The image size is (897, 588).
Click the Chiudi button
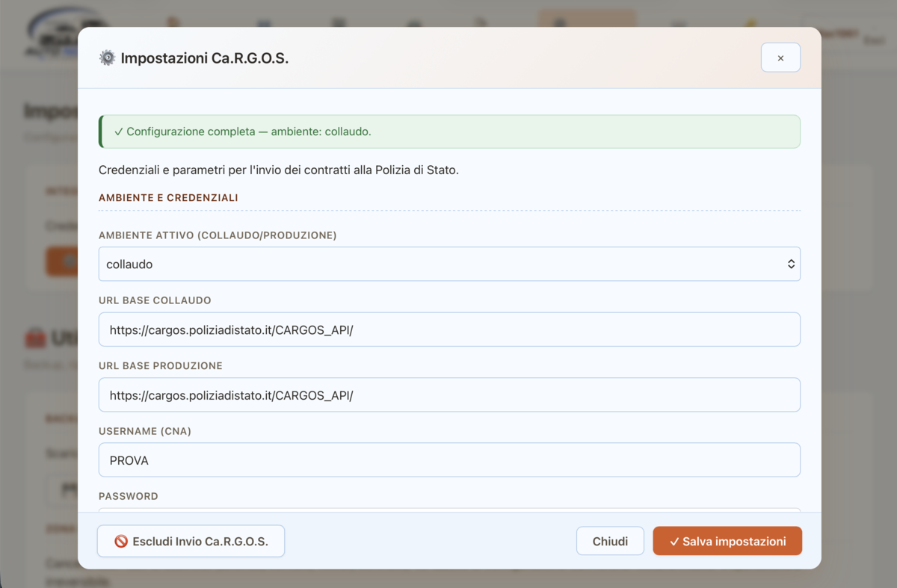(x=610, y=541)
